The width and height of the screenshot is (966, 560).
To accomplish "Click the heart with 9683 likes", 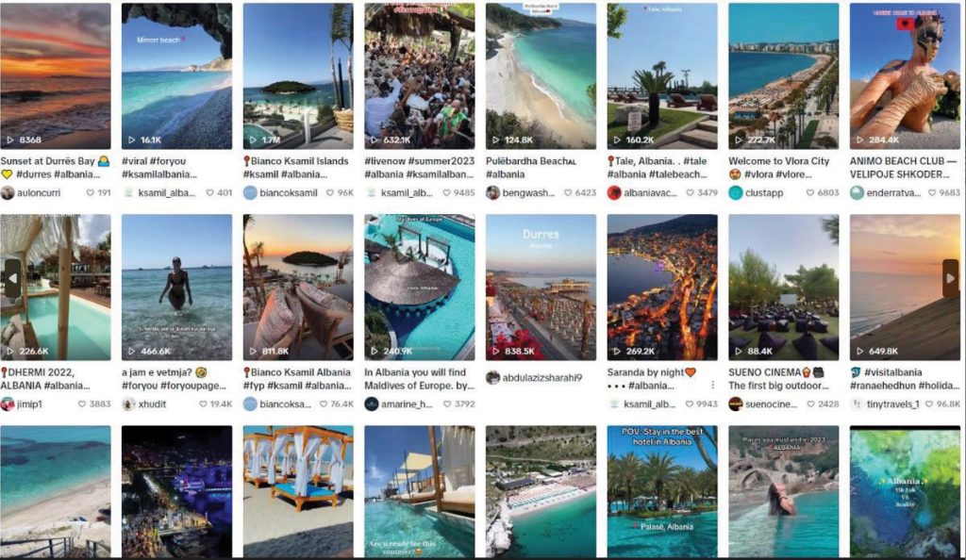I will [x=931, y=192].
